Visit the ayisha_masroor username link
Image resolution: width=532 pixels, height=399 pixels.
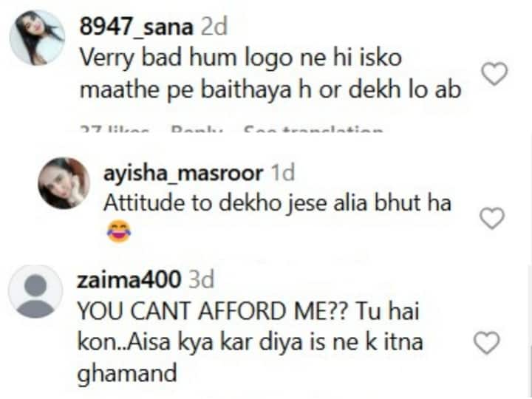tap(183, 174)
